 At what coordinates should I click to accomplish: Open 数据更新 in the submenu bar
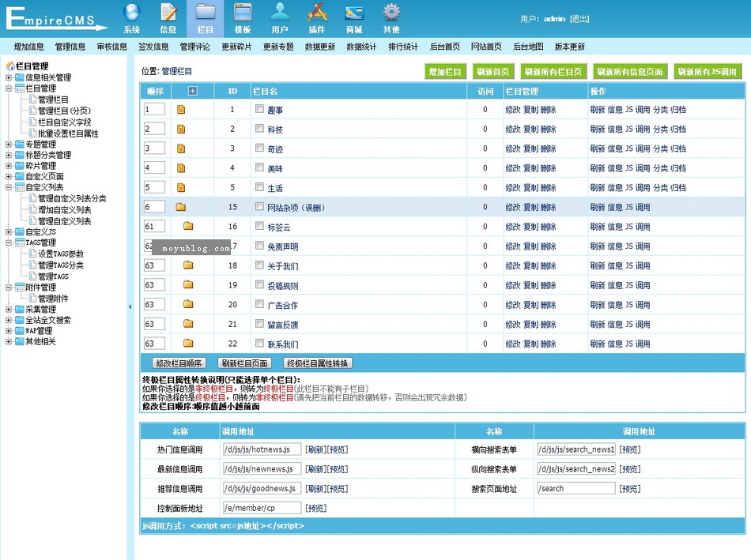320,47
